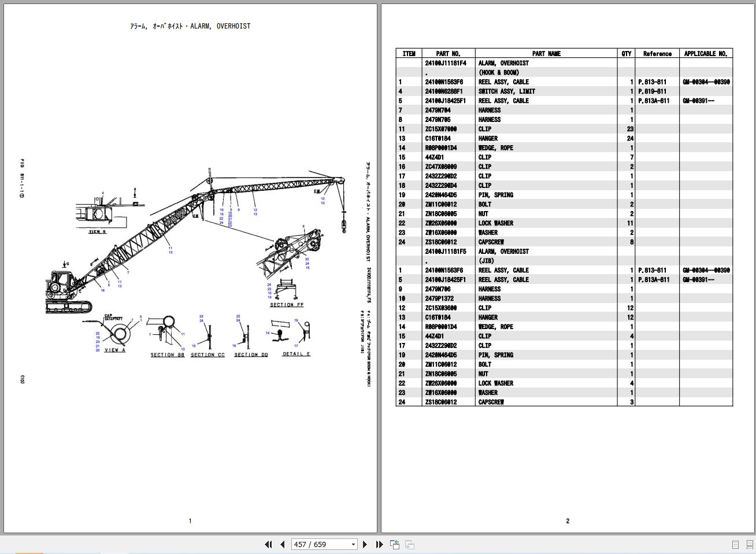Click reference P.813A-811 in JIB section

coord(654,280)
